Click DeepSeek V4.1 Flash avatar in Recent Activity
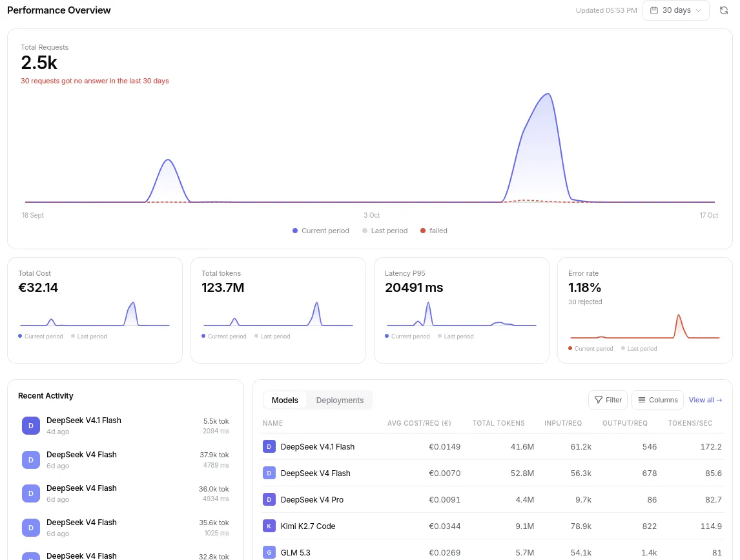This screenshot has height=560, width=740. tap(31, 426)
